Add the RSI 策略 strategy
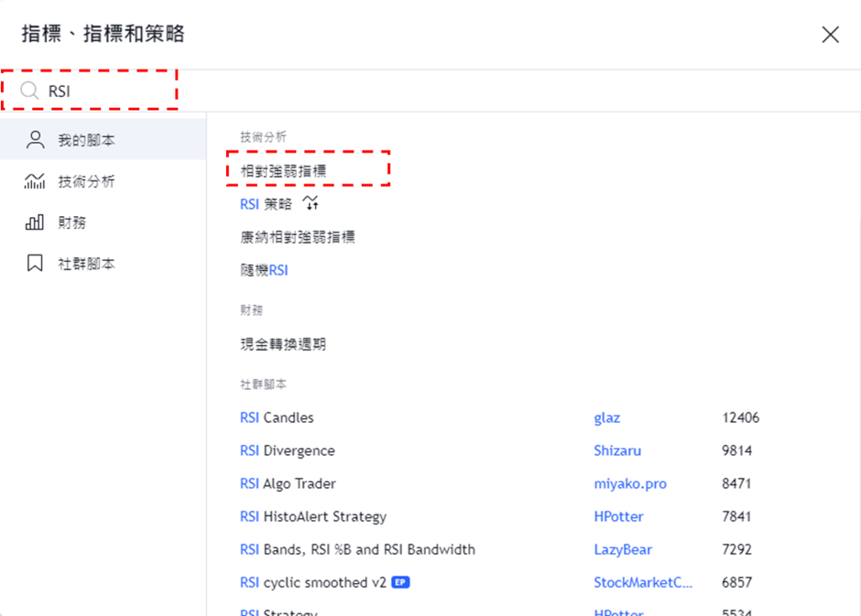This screenshot has height=616, width=861. pos(266,204)
